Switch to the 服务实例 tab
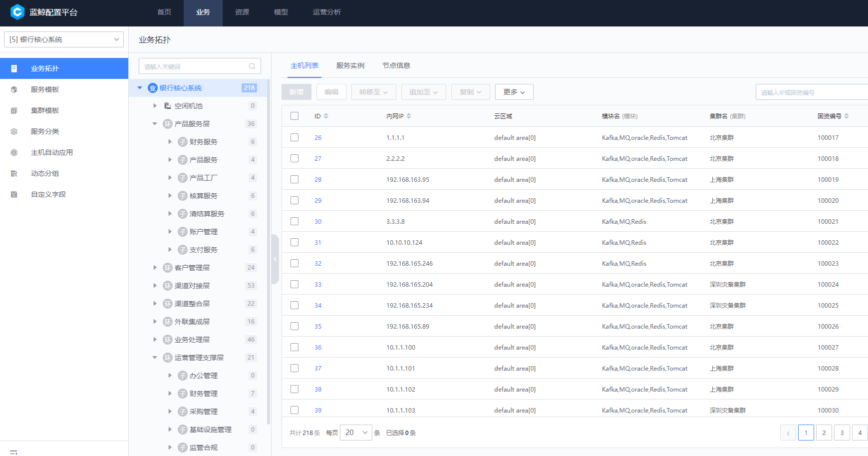Screen dimensions: 868x456 tap(350, 65)
